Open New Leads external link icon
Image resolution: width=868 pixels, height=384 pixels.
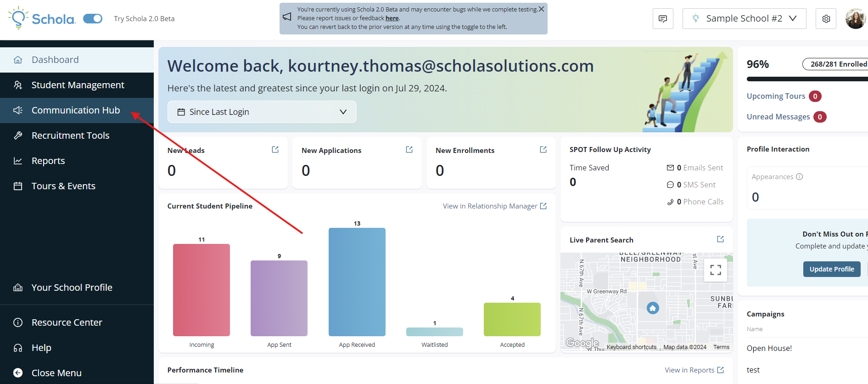[x=275, y=150]
